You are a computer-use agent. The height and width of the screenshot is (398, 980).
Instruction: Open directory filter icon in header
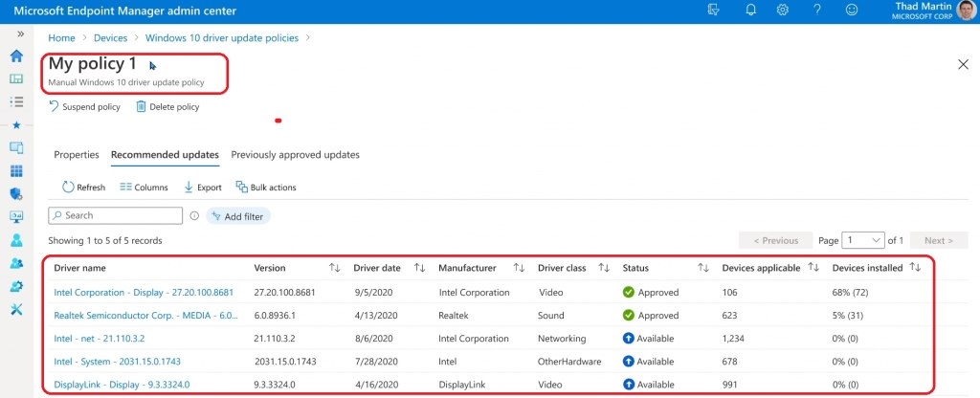[x=714, y=10]
